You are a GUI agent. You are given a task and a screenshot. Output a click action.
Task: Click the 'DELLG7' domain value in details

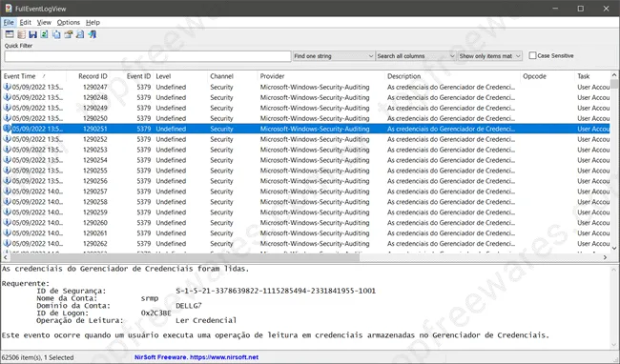[189, 306]
